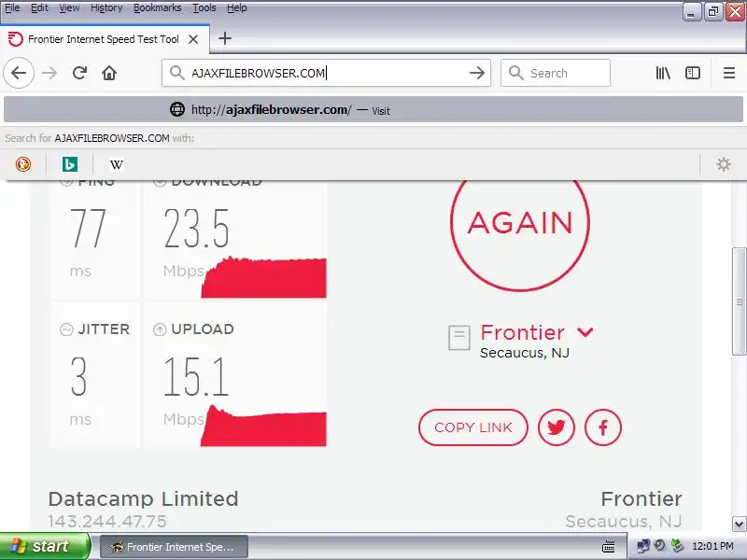Search with Wikipedia engine icon
The image size is (747, 560).
116,164
